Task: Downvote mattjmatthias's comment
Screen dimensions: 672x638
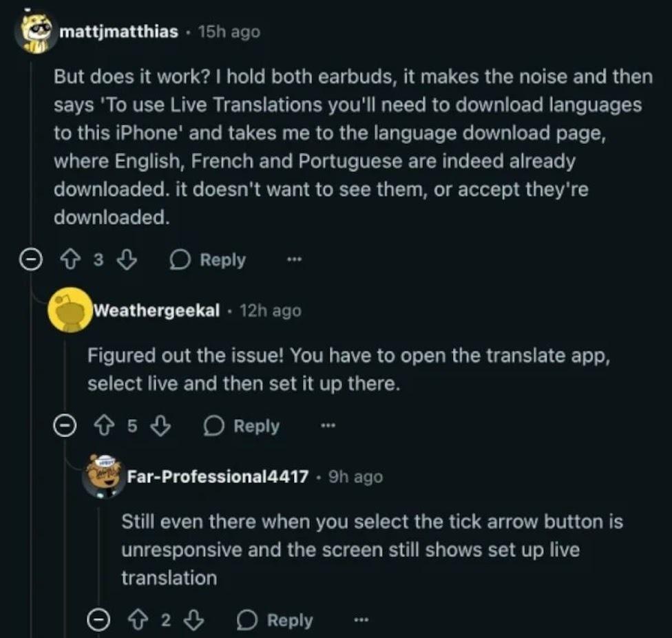Action: [x=126, y=259]
